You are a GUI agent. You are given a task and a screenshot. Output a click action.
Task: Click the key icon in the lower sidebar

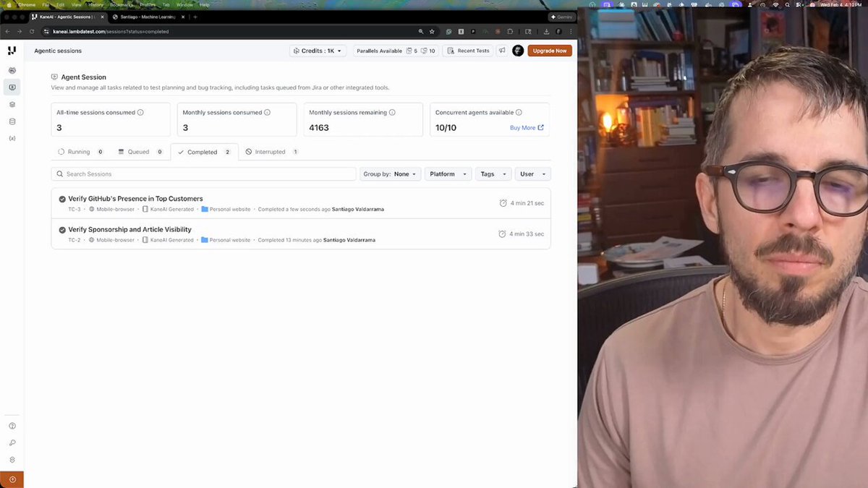(x=12, y=442)
